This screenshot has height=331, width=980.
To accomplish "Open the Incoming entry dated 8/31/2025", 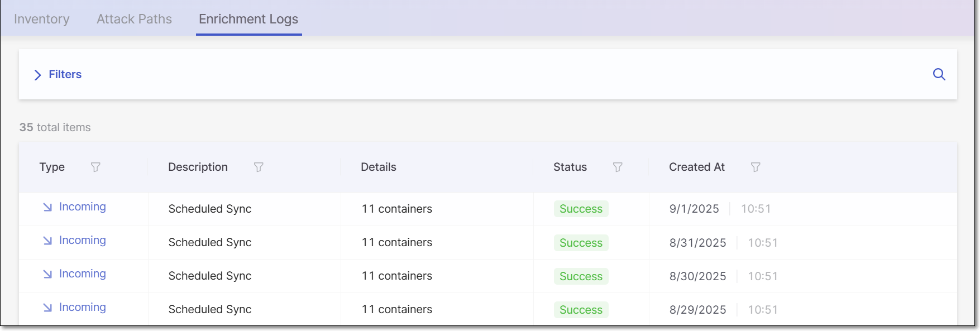I will point(83,241).
